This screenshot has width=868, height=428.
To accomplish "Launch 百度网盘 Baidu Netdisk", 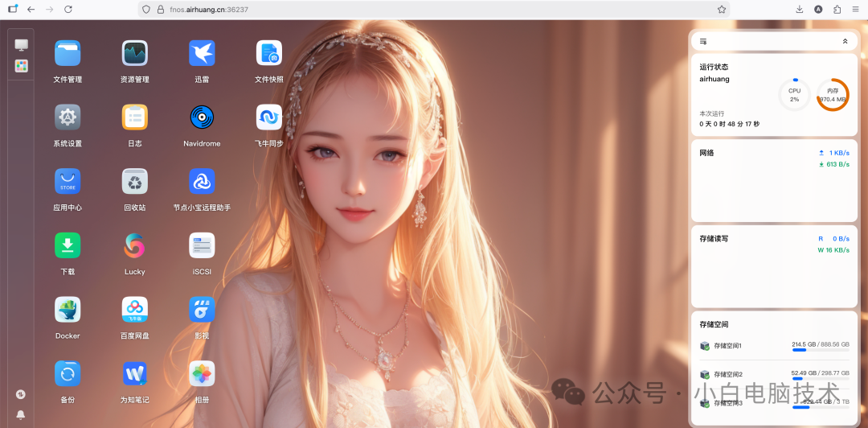I will tap(134, 310).
